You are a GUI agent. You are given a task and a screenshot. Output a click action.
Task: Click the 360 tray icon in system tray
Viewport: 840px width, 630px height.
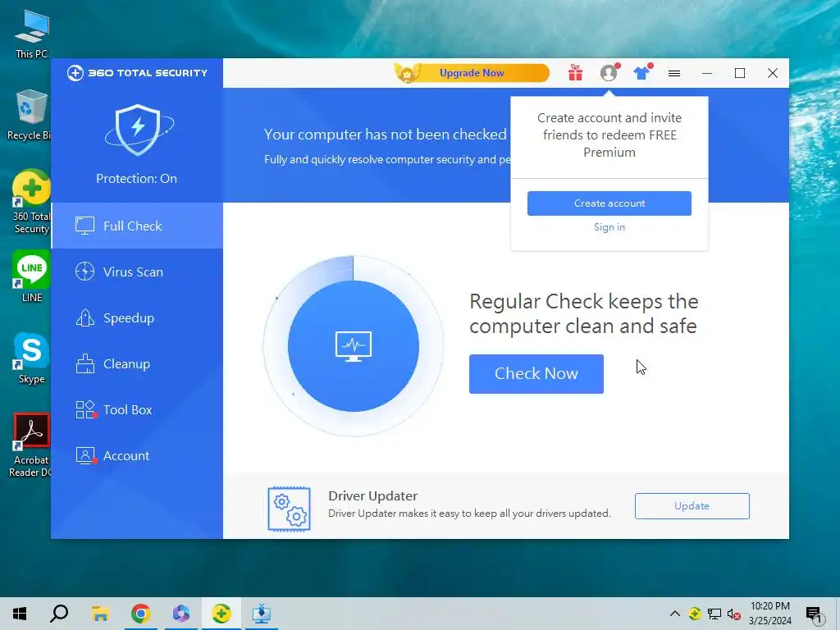tap(695, 614)
